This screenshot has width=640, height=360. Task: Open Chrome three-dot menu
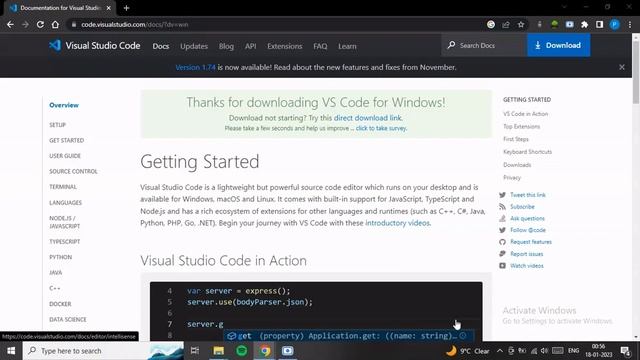point(630,24)
